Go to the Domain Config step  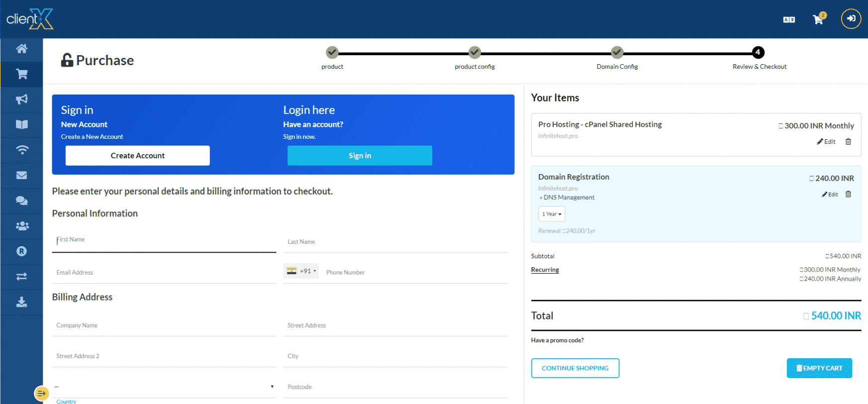tap(617, 52)
